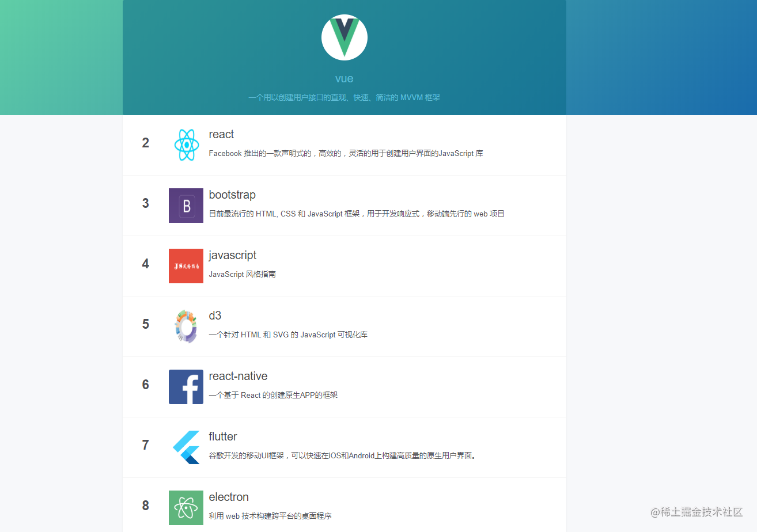Screen dimensions: 757x532
Task: Open the d3 project title
Action: [215, 316]
